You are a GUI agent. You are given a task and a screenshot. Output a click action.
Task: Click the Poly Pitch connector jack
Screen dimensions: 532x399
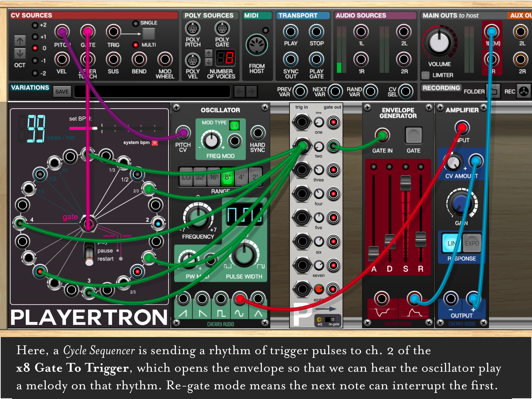point(193,29)
